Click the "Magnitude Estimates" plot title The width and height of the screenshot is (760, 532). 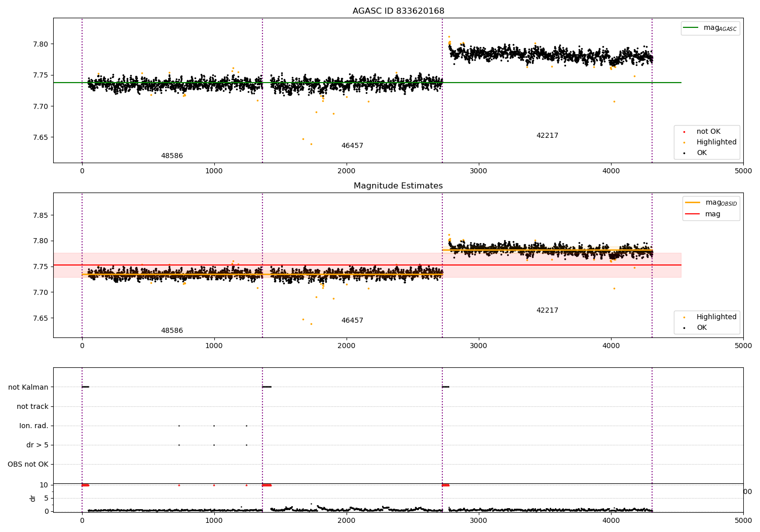tap(398, 186)
